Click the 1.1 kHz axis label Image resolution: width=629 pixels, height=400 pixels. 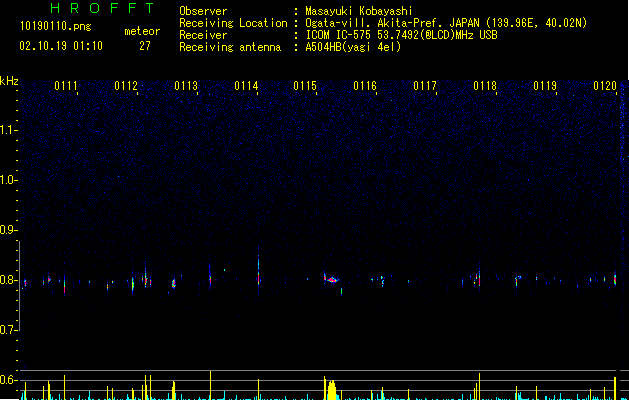(x=9, y=130)
